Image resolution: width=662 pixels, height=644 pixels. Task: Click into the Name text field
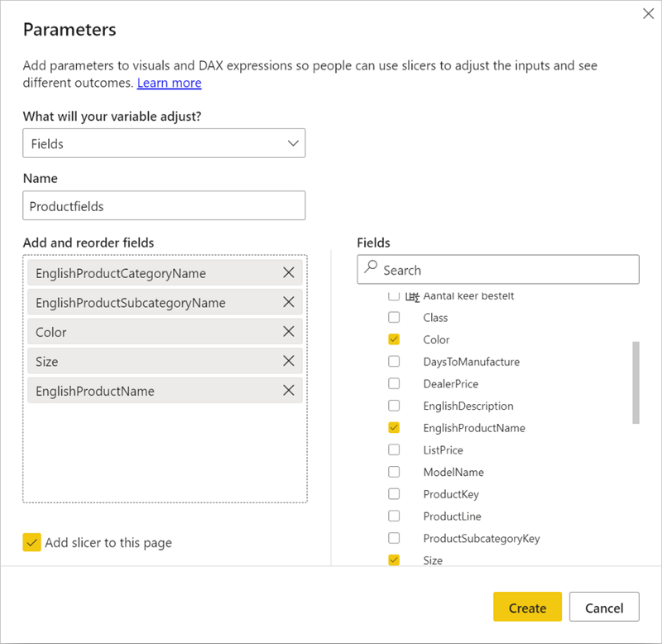point(164,206)
